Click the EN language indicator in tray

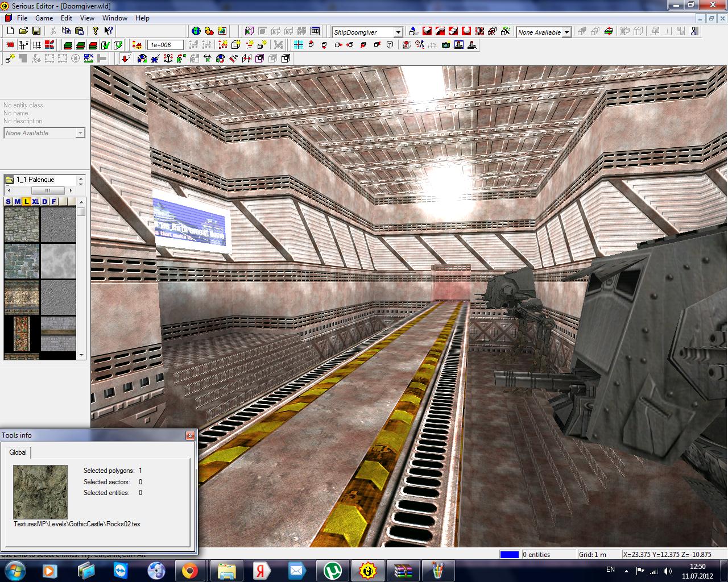pyautogui.click(x=610, y=569)
